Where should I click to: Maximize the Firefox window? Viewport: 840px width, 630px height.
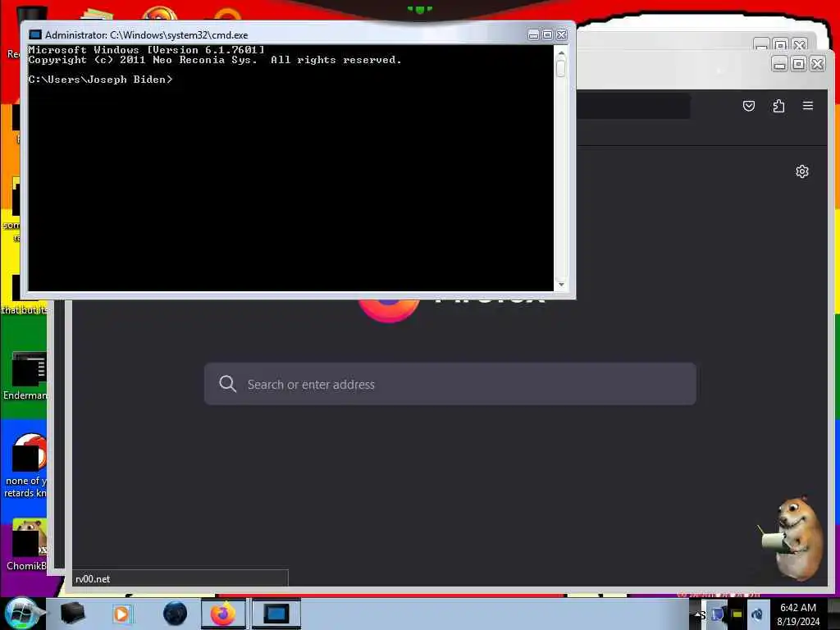798,64
